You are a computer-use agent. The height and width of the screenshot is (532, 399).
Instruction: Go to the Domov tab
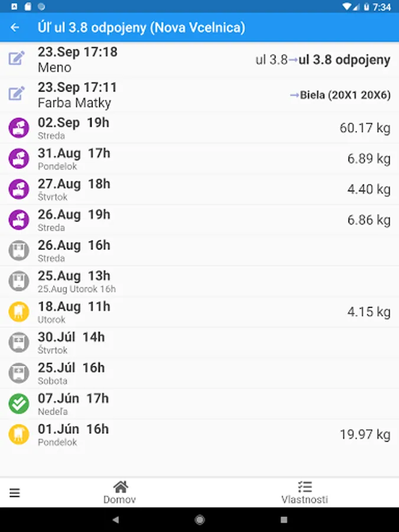[x=120, y=492]
